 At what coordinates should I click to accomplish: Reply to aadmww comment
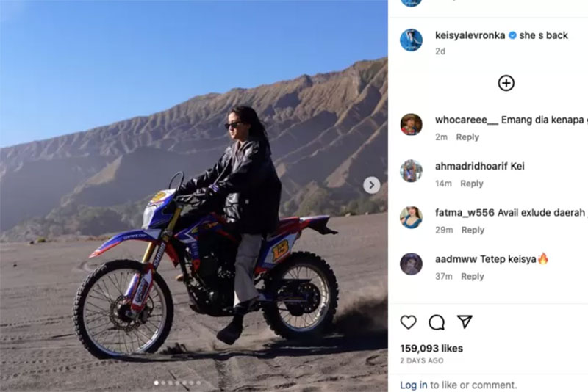click(x=473, y=276)
